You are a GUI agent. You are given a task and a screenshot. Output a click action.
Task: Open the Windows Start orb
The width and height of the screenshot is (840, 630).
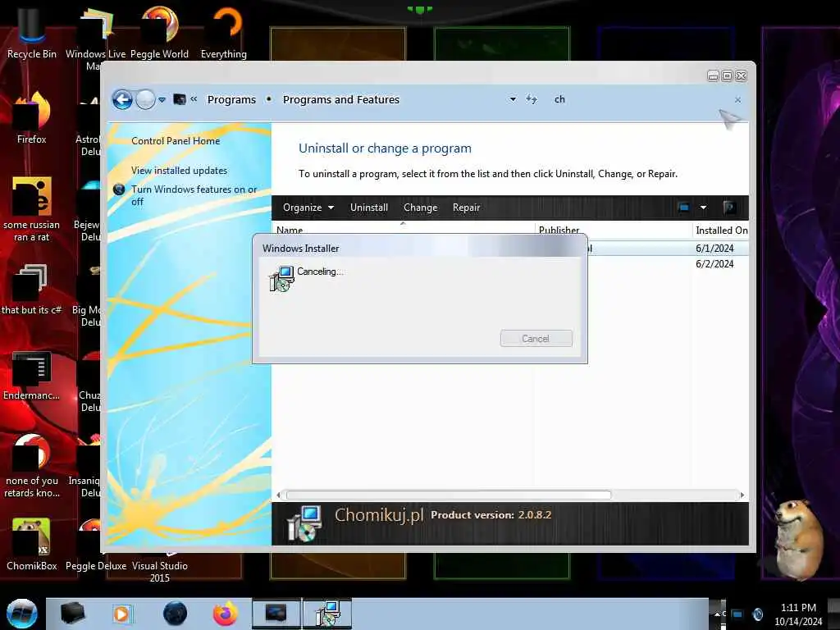(22, 614)
